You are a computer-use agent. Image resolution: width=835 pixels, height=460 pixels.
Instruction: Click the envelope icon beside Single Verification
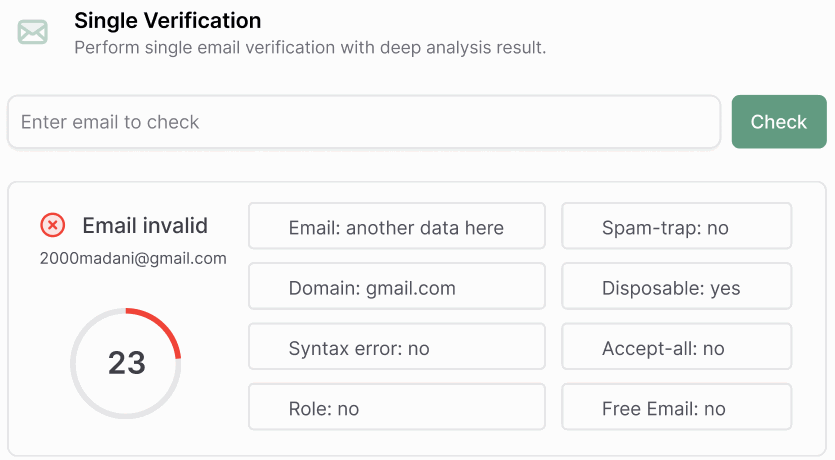33,32
